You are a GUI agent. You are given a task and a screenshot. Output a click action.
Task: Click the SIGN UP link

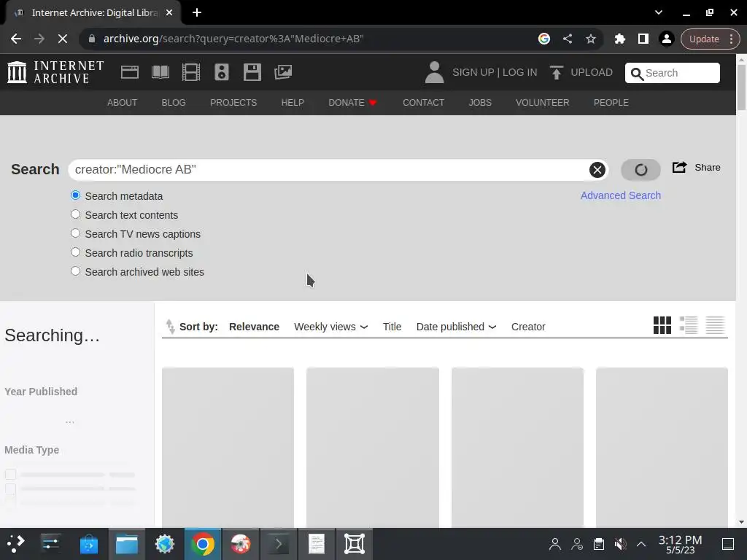coord(473,72)
